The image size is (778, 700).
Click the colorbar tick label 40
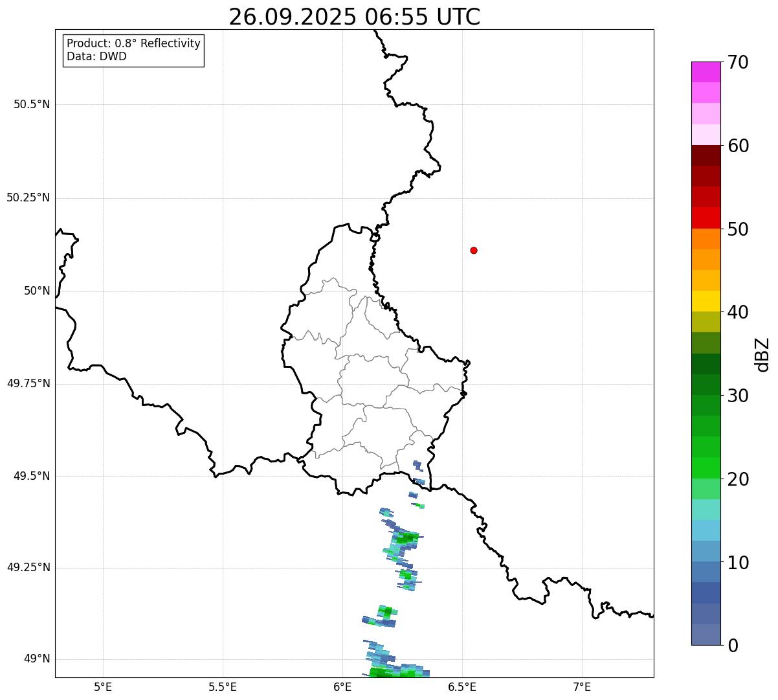738,312
